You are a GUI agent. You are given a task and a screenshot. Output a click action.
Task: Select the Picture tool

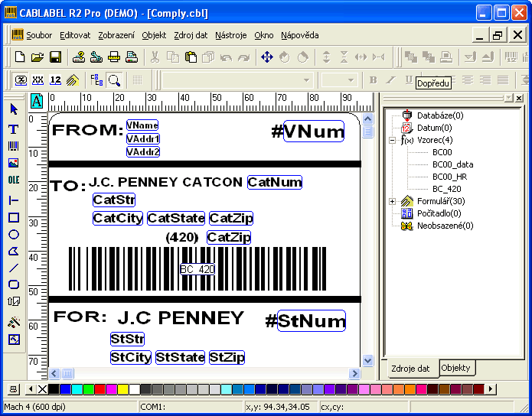point(14,163)
